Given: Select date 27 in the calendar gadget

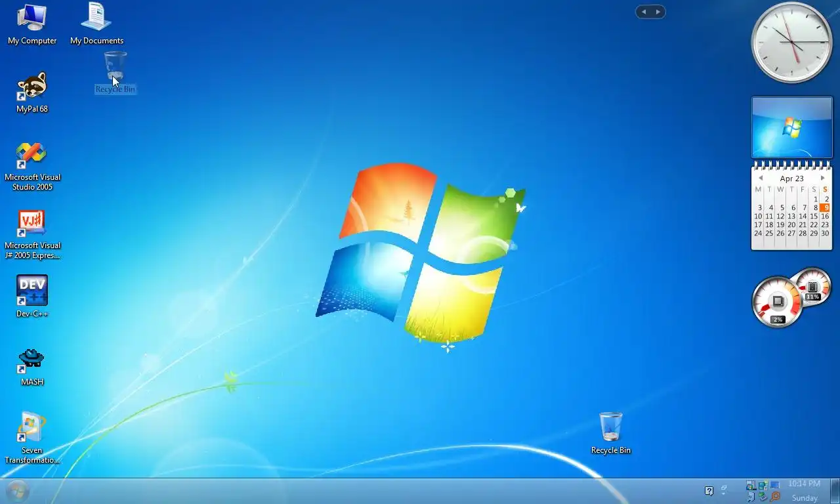Looking at the screenshot, I should (x=791, y=233).
